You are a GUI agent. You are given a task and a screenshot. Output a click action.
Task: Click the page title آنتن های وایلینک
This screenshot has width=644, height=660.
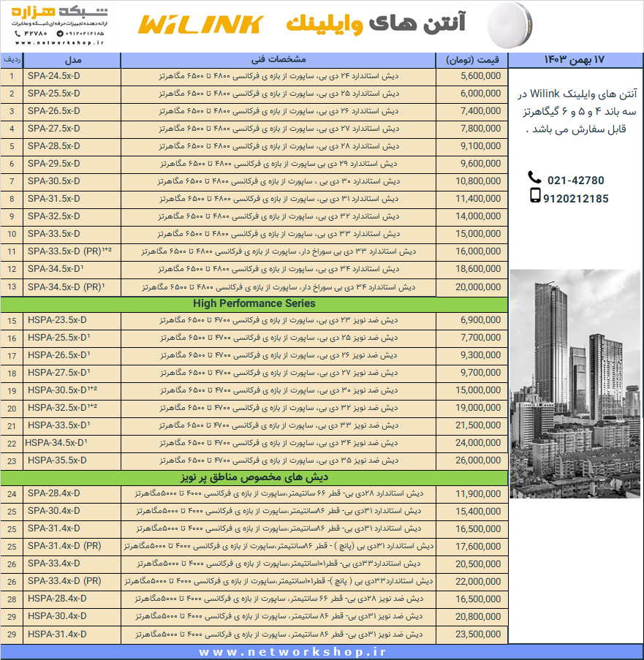coord(376,23)
